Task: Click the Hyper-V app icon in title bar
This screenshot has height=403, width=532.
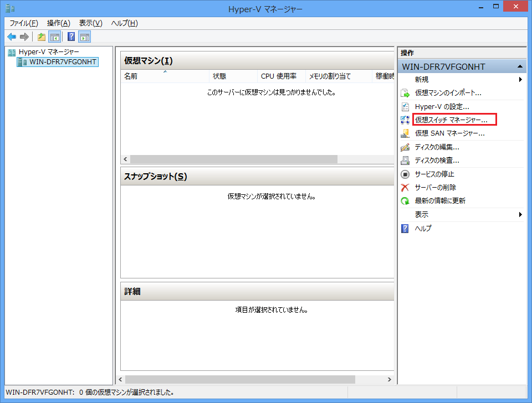Action: pos(10,8)
